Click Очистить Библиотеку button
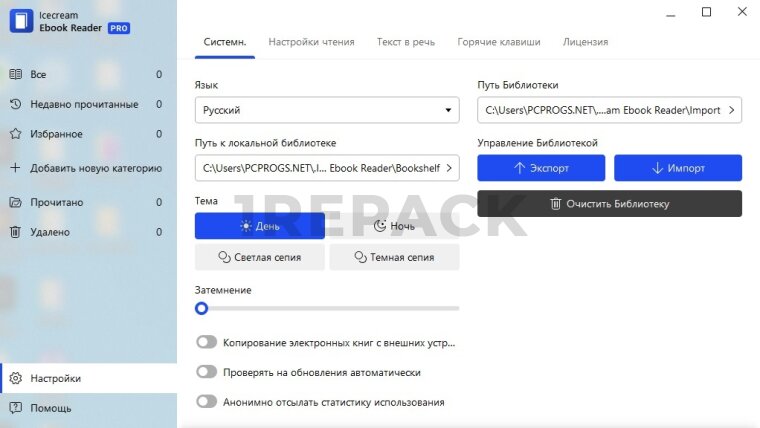Image resolution: width=760 pixels, height=428 pixels. click(609, 204)
